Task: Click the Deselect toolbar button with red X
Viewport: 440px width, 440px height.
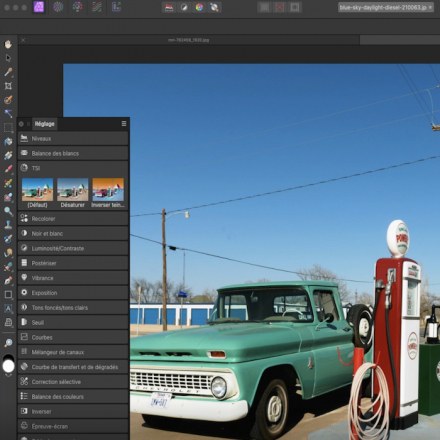Action: coord(280,7)
